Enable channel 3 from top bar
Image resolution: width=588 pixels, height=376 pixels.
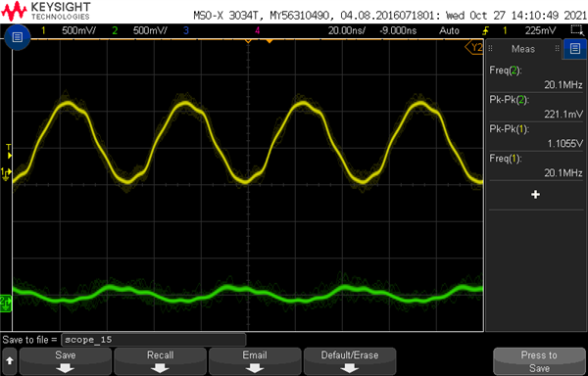(x=185, y=30)
